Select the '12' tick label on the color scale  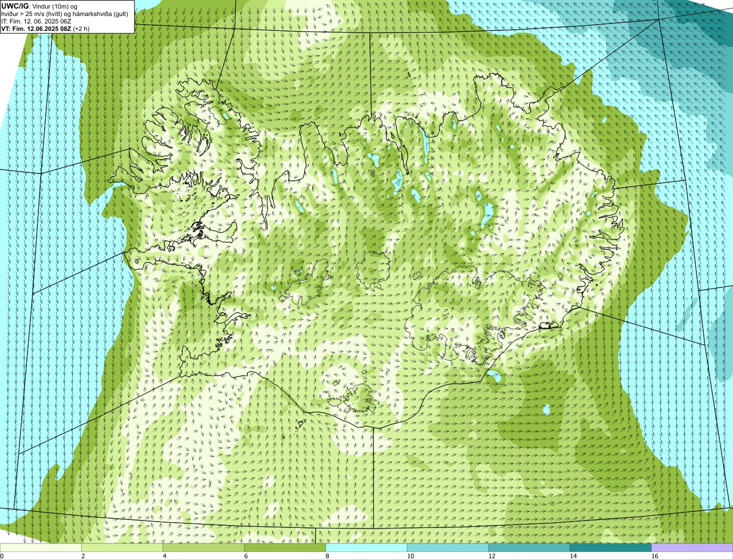coord(491,556)
